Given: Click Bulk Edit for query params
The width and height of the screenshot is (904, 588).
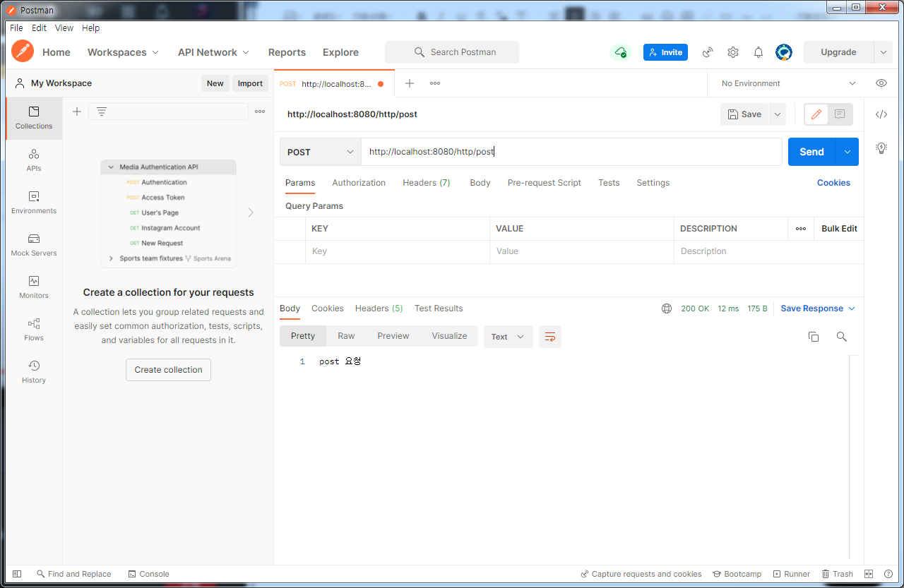Looking at the screenshot, I should pos(839,229).
